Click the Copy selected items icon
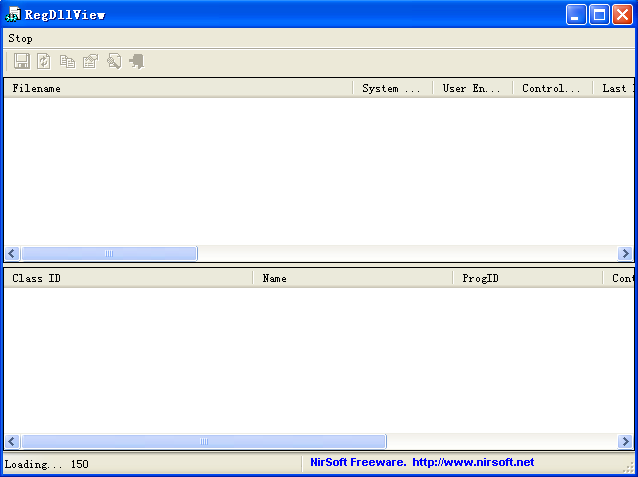Image resolution: width=638 pixels, height=477 pixels. pyautogui.click(x=67, y=61)
